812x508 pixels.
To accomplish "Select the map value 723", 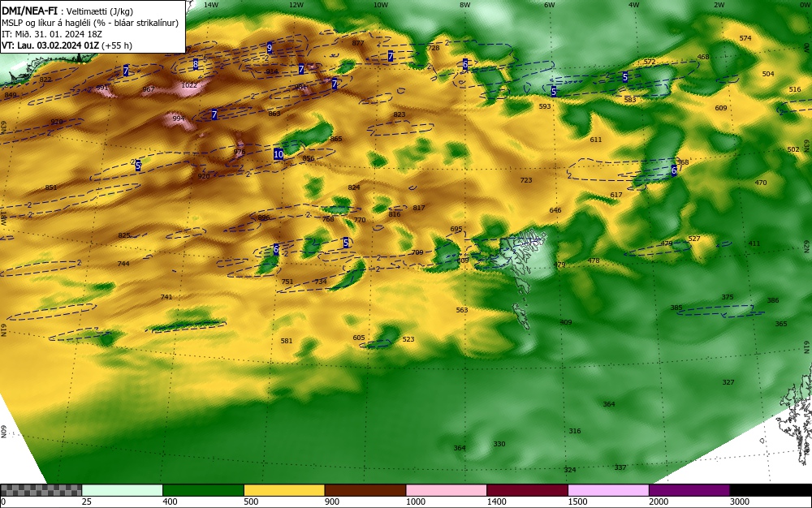I will [x=525, y=180].
